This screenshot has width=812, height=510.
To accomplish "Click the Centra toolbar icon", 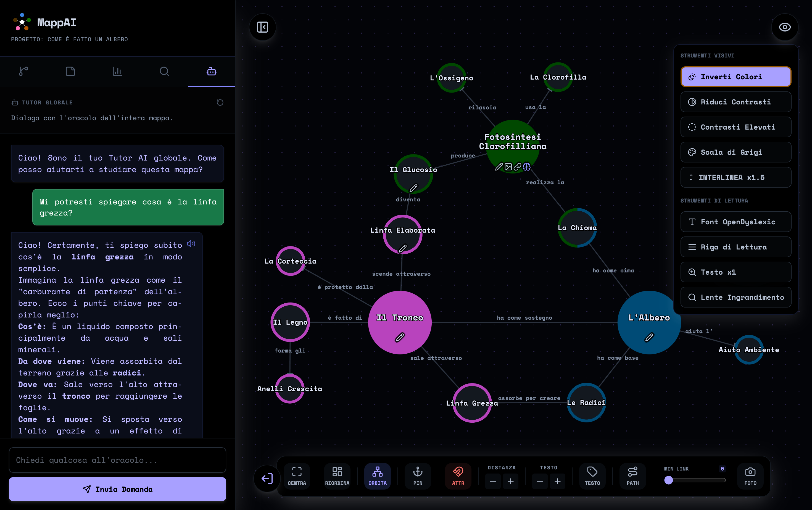I will click(297, 476).
